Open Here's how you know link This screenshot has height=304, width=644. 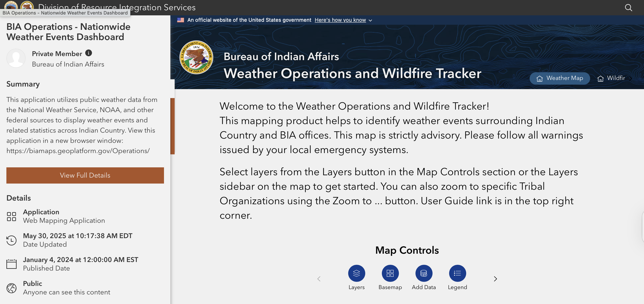pos(340,20)
